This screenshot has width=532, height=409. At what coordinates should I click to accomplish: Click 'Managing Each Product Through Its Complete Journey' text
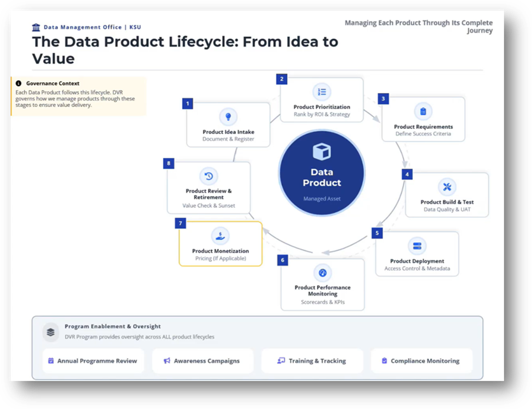click(419, 27)
